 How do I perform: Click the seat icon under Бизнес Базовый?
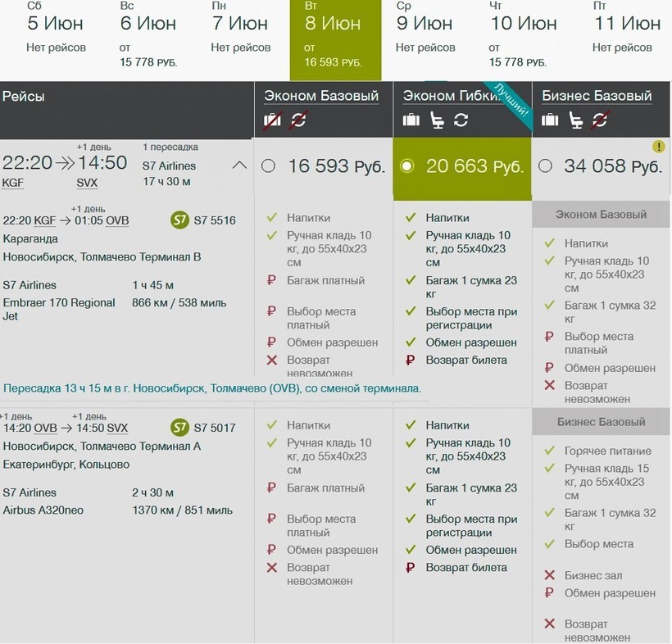point(575,120)
